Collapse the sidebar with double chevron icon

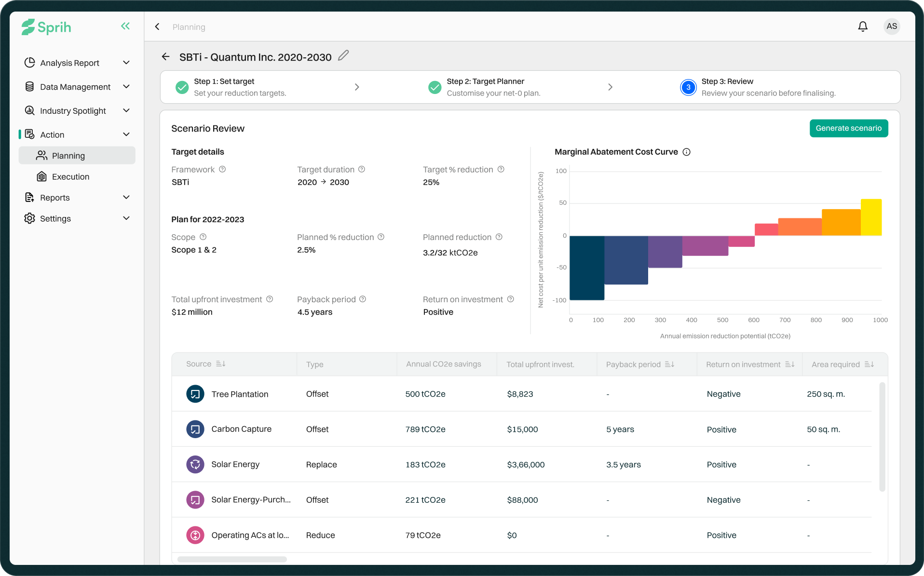tap(125, 26)
